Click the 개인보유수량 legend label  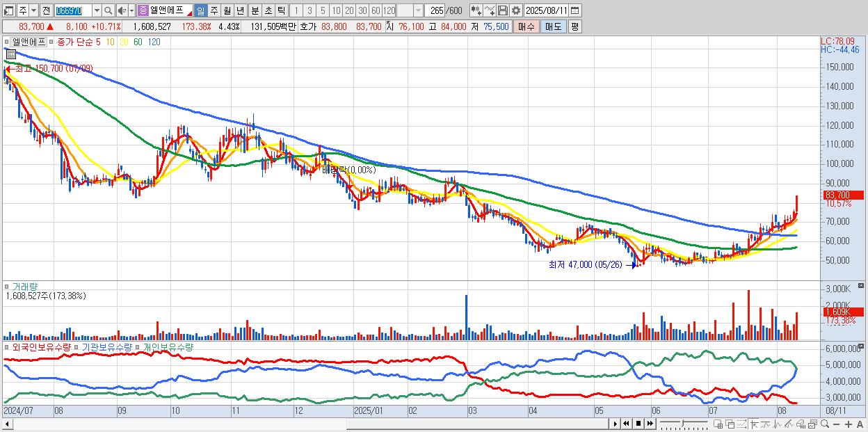pos(168,346)
